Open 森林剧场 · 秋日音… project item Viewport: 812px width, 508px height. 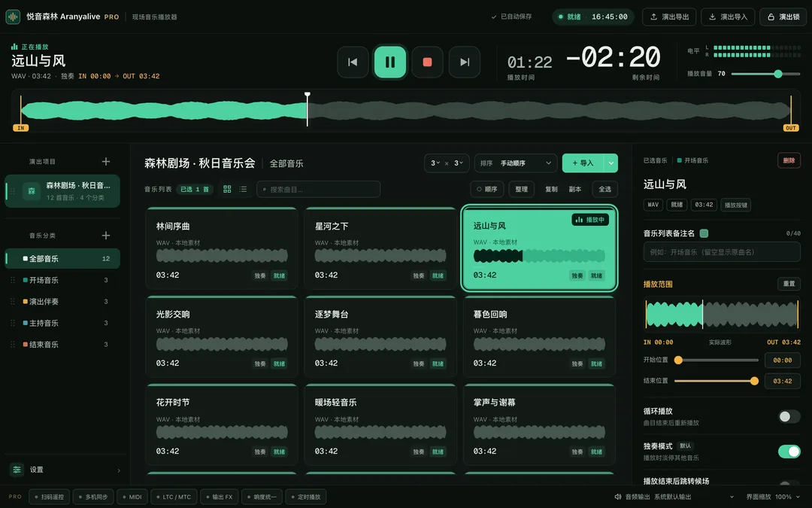tap(62, 191)
